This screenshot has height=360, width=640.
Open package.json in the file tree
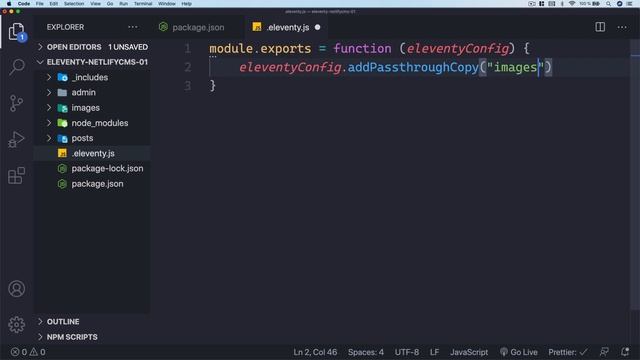[x=92, y=184]
